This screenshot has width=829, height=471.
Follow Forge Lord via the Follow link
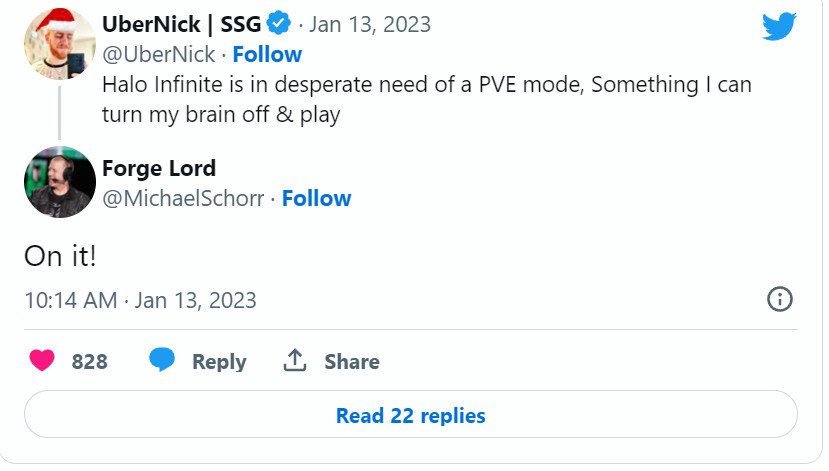(x=316, y=198)
